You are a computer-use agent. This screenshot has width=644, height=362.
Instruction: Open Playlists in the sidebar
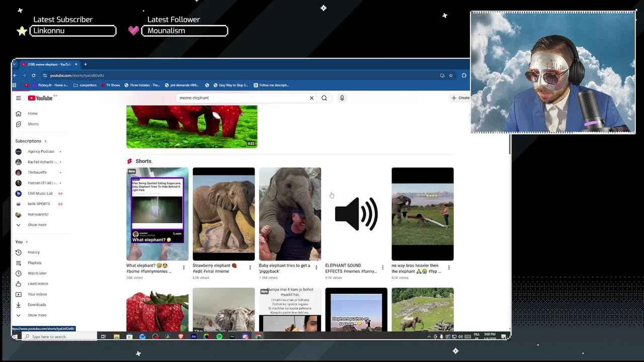34,263
